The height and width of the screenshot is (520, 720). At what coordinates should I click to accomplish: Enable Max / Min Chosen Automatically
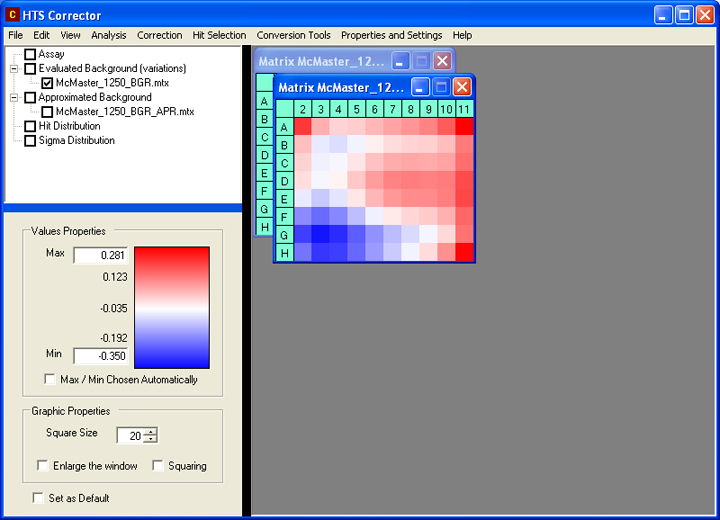click(x=50, y=379)
